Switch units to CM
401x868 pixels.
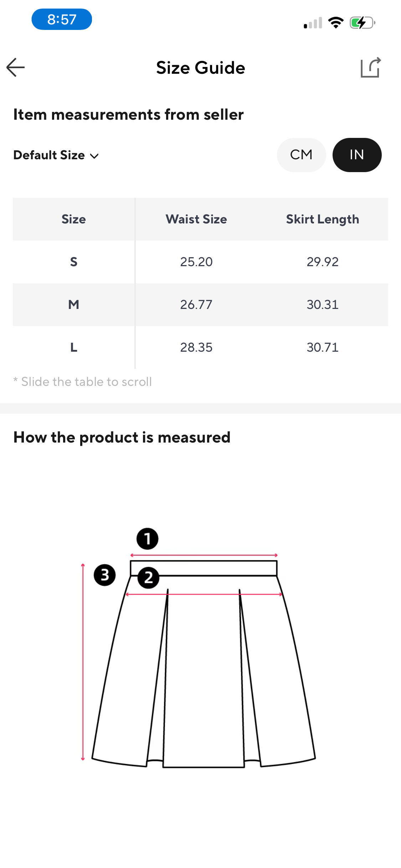click(301, 155)
